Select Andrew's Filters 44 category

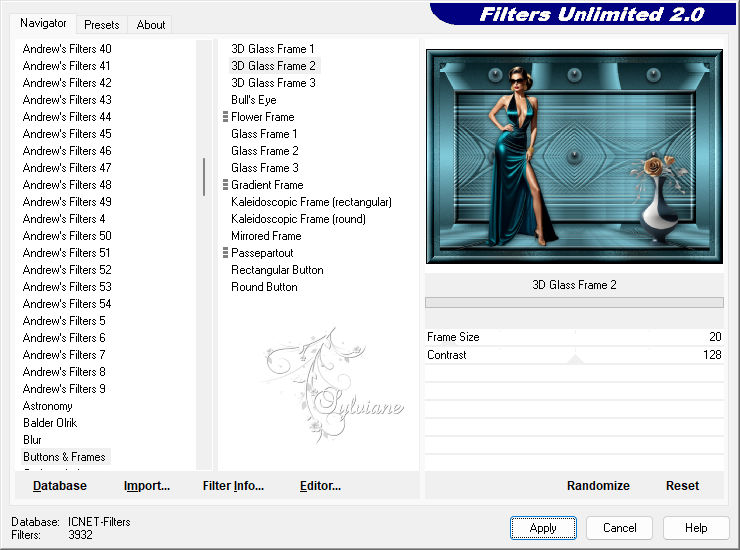coord(67,117)
